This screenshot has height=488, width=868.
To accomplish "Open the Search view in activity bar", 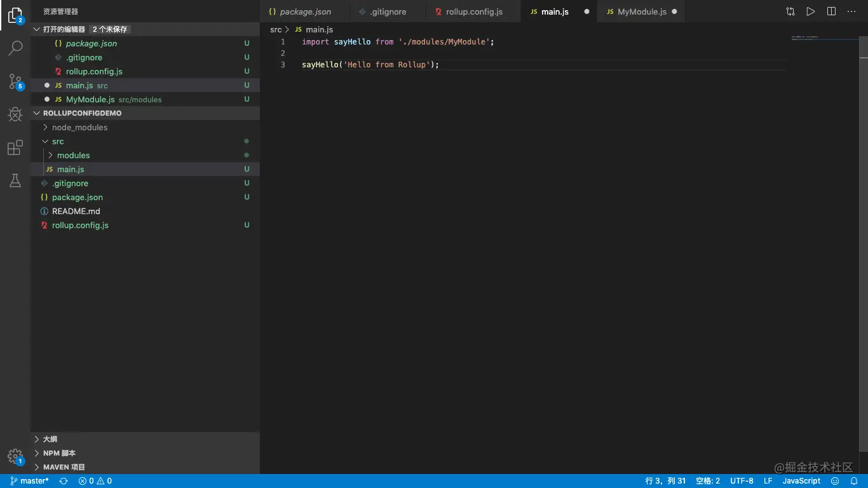I will (x=15, y=48).
